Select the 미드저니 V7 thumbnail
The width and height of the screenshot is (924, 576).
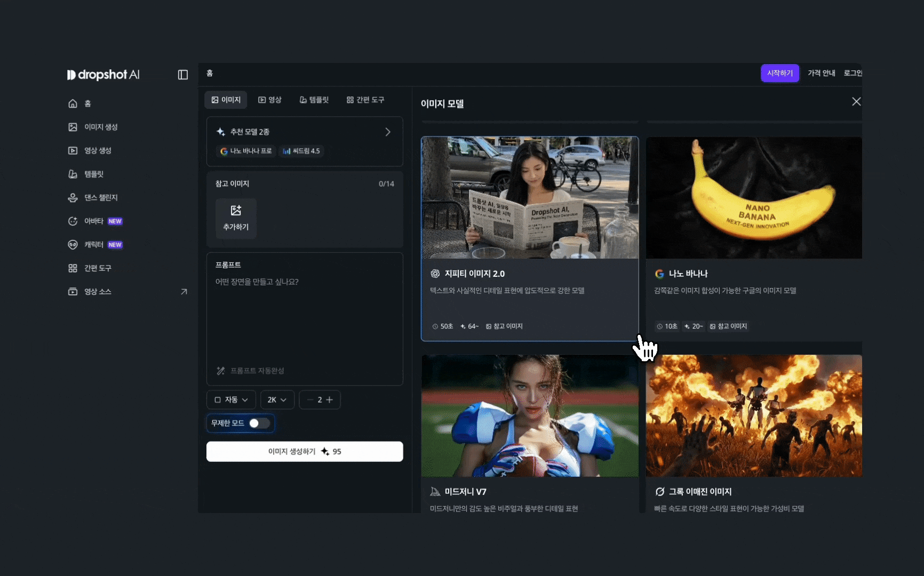pyautogui.click(x=530, y=416)
